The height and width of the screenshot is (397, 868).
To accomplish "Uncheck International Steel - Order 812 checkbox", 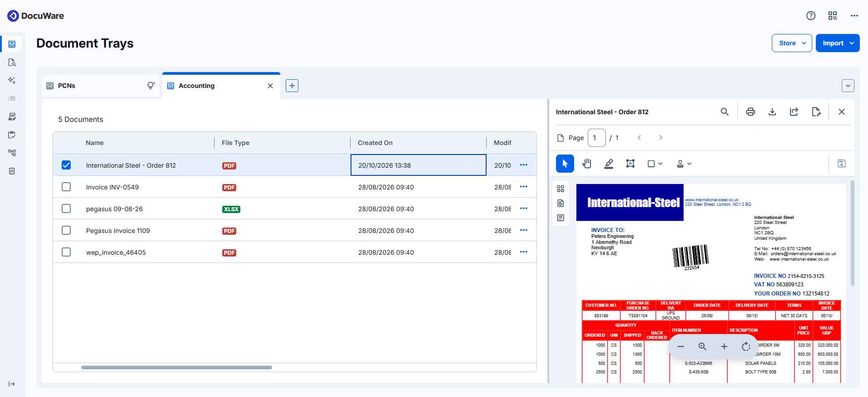I will click(66, 165).
